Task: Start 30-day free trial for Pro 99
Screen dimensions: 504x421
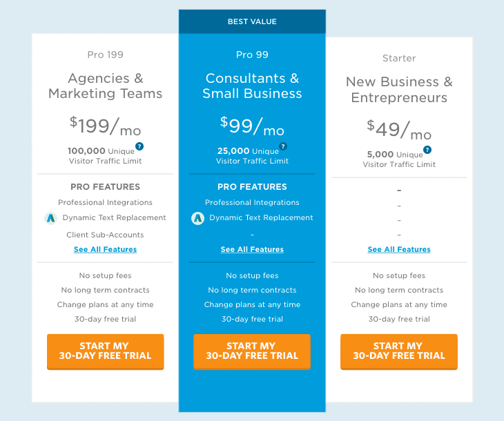Action: pyautogui.click(x=252, y=351)
